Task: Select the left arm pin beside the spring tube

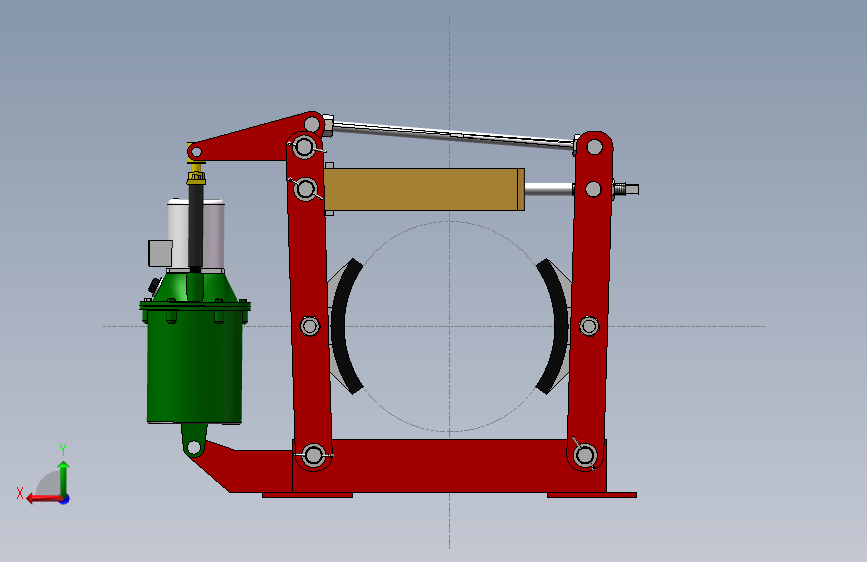Action: pos(305,189)
